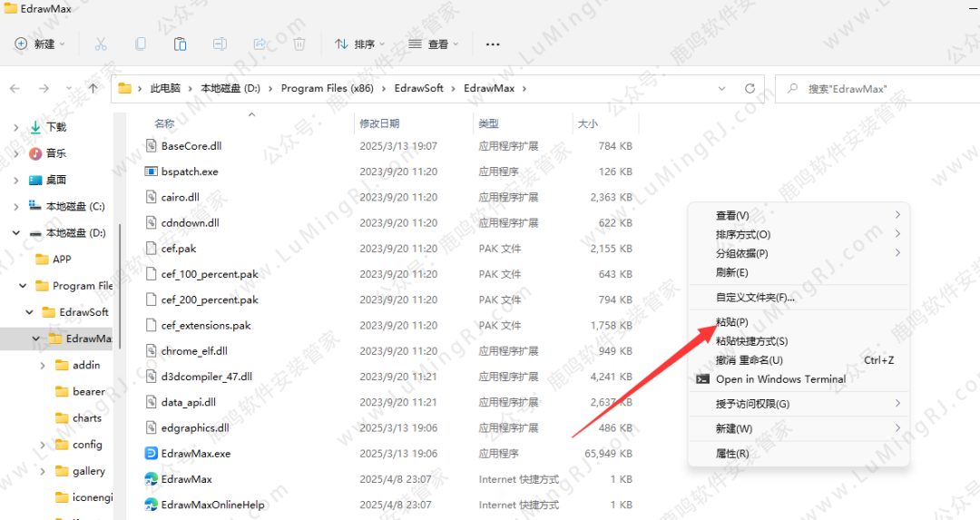980x520 pixels.
Task: Click the Share icon in toolbar
Action: tap(260, 44)
